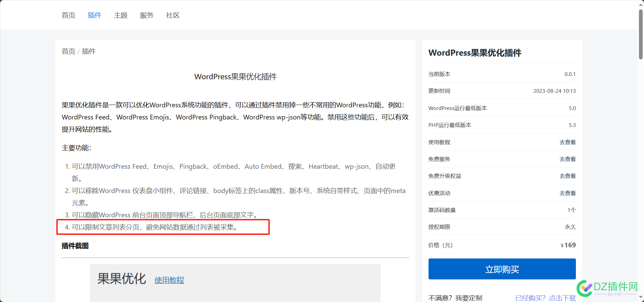
Task: Click the 果果优化 screenshot title
Action: click(122, 279)
